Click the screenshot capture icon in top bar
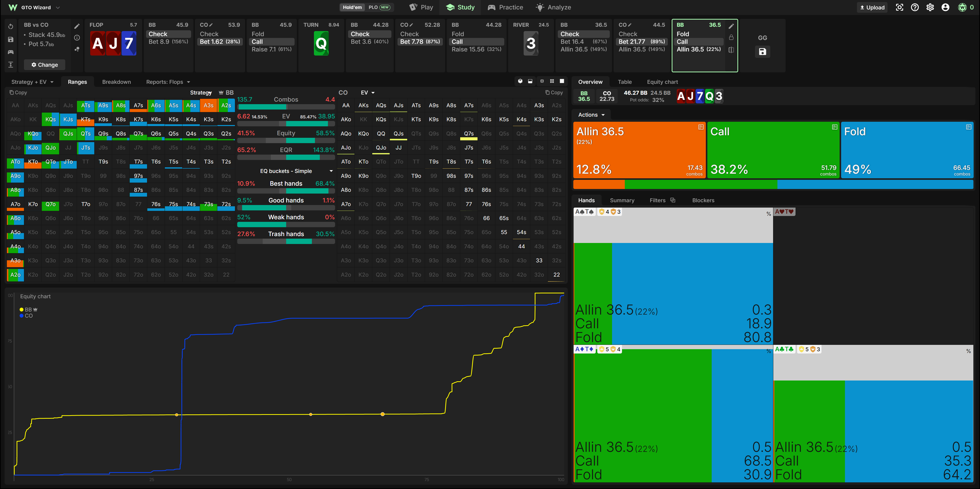Image resolution: width=980 pixels, height=489 pixels. tap(899, 7)
